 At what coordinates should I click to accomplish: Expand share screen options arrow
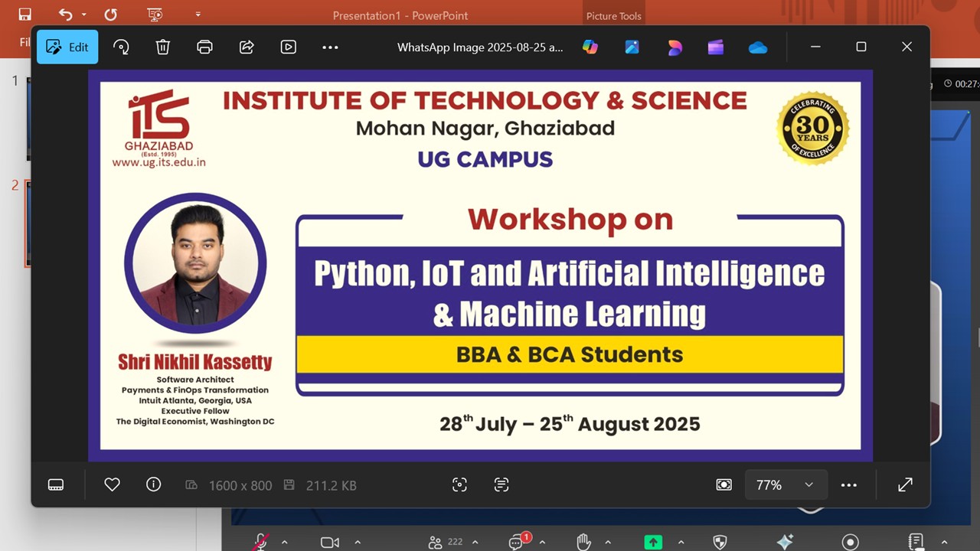pos(681,542)
